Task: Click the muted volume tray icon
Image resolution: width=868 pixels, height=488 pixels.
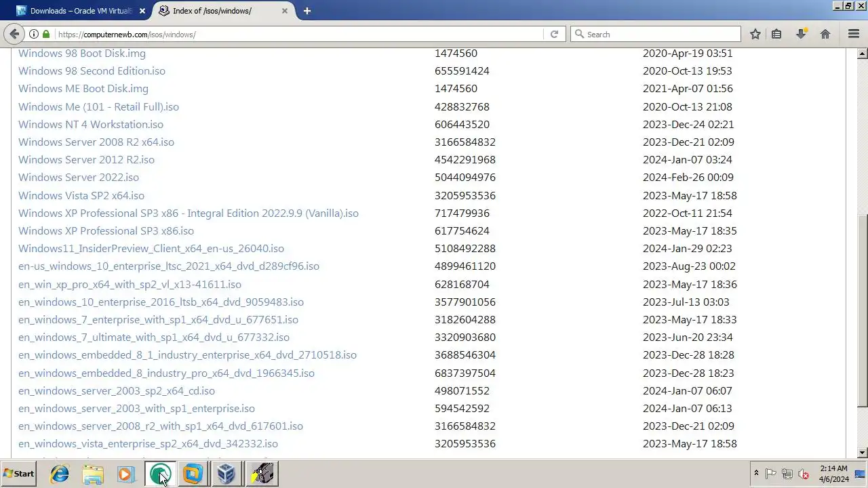Action: point(804,474)
